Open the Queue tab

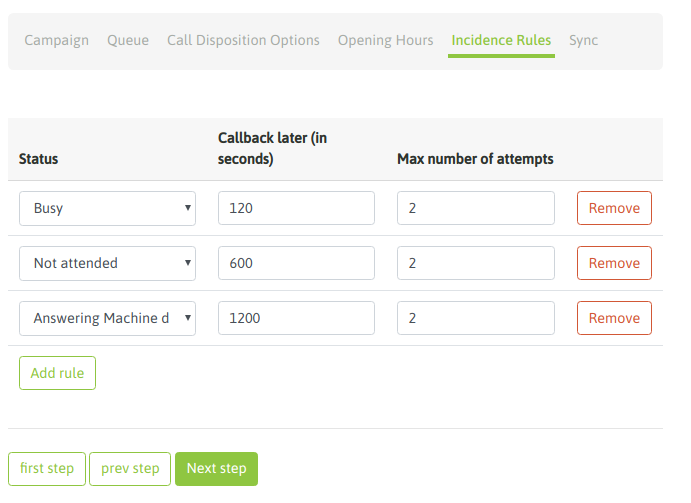point(128,40)
